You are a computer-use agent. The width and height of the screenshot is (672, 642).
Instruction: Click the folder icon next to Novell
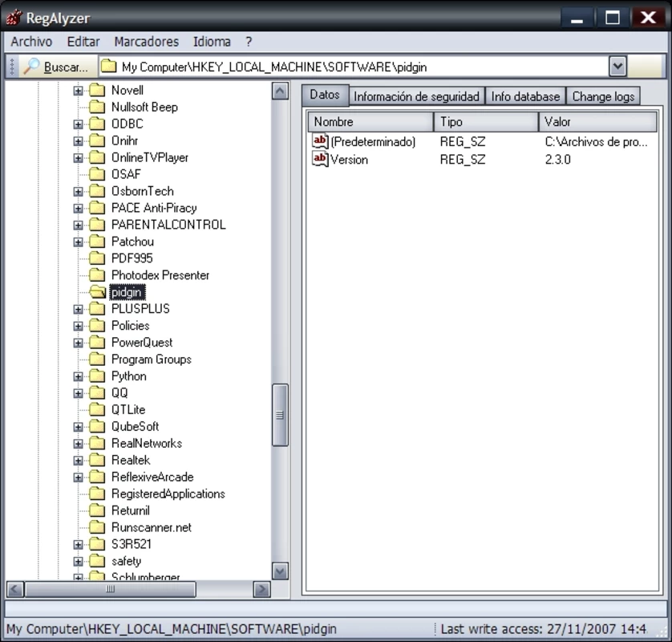pos(97,90)
